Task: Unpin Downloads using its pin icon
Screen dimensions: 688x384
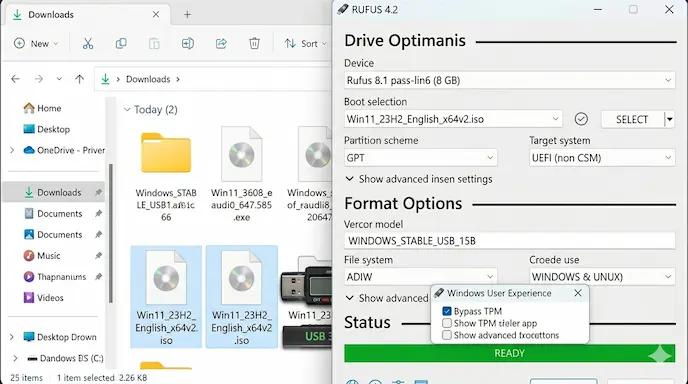Action: click(x=98, y=192)
